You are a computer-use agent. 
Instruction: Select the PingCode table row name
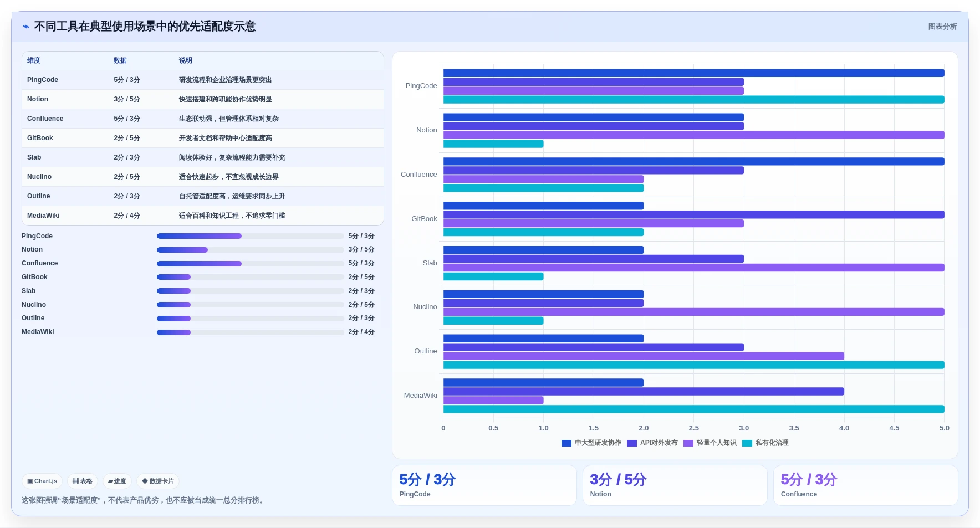[x=43, y=80]
